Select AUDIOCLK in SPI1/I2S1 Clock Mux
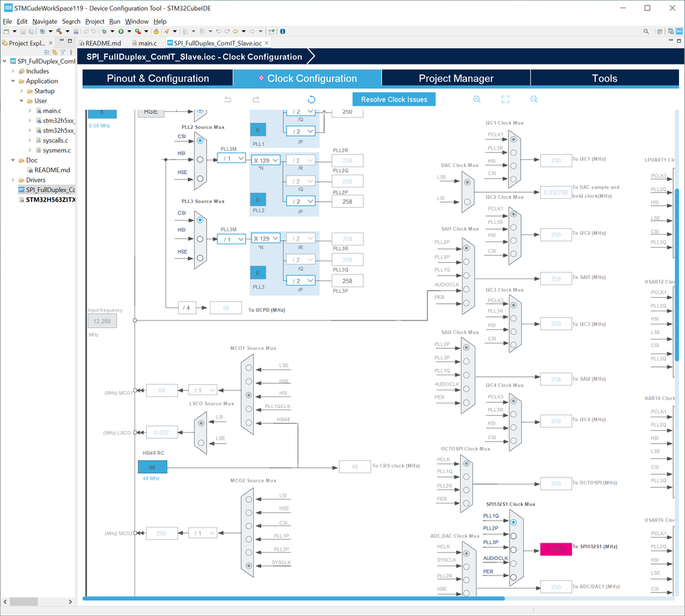This screenshot has height=616, width=685. pyautogui.click(x=514, y=564)
